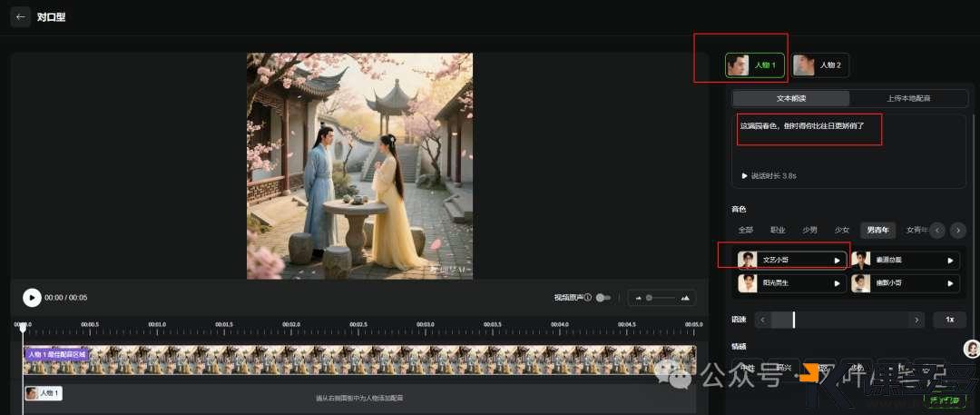The width and height of the screenshot is (980, 415).
Task: Preview the 霸道总裁 voice sample
Action: pyautogui.click(x=950, y=261)
